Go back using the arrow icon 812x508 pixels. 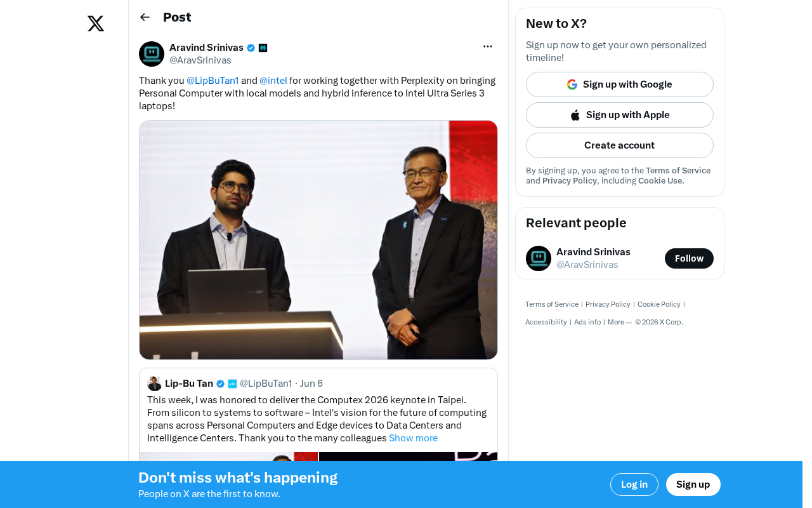coord(145,17)
